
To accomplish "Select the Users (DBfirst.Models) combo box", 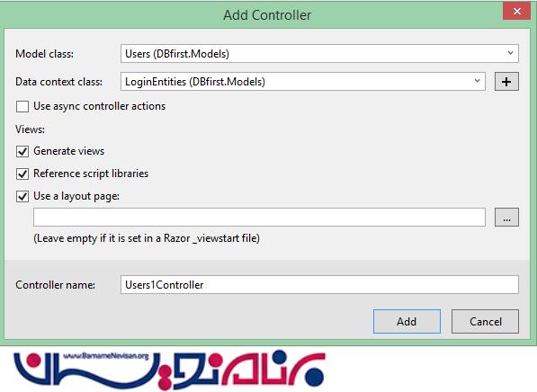I will [319, 53].
